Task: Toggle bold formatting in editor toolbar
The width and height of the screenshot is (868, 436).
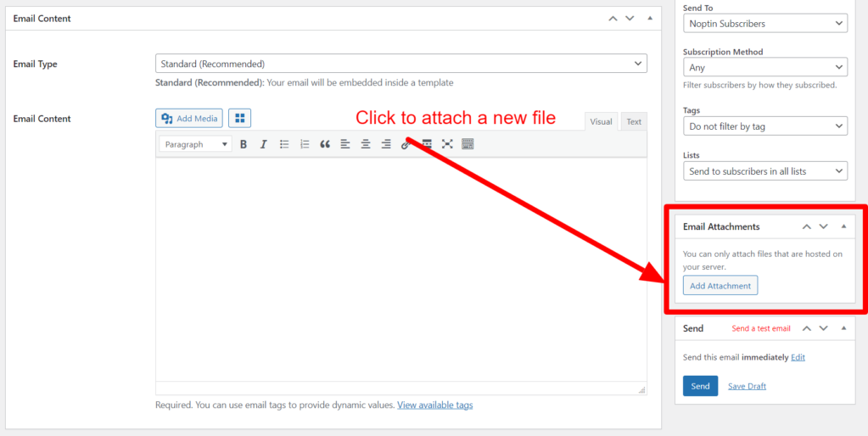Action: 244,144
